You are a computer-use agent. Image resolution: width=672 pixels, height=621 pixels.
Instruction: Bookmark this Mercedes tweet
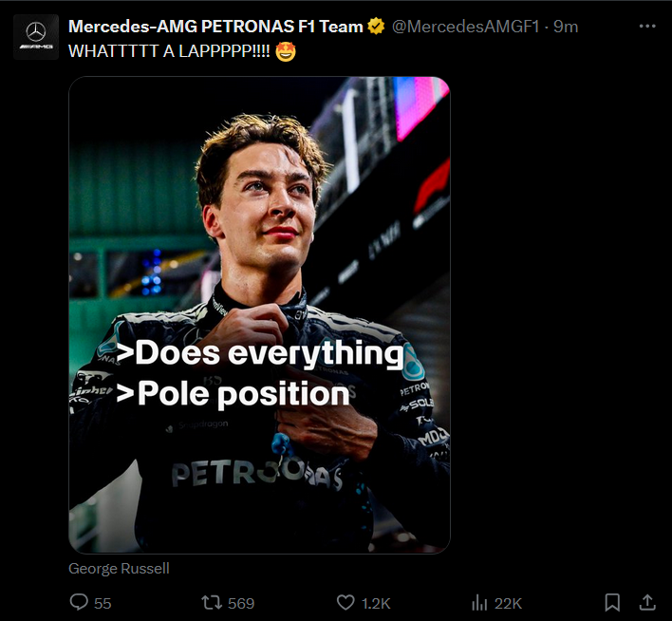613,602
